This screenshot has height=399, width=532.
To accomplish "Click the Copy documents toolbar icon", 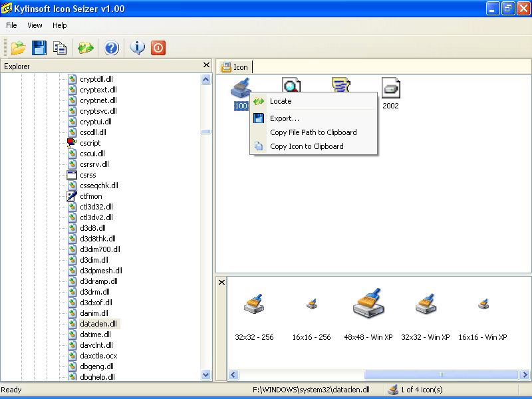I will pyautogui.click(x=60, y=48).
